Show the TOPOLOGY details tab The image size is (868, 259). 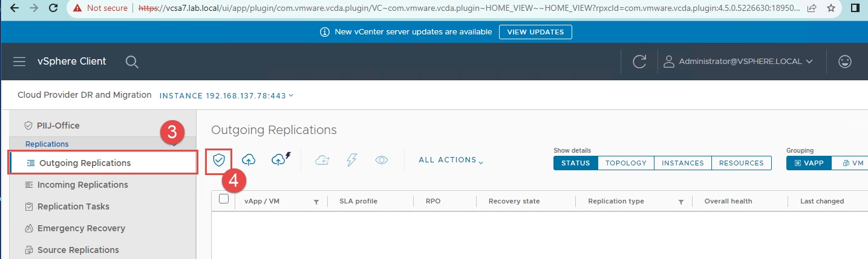click(x=625, y=163)
